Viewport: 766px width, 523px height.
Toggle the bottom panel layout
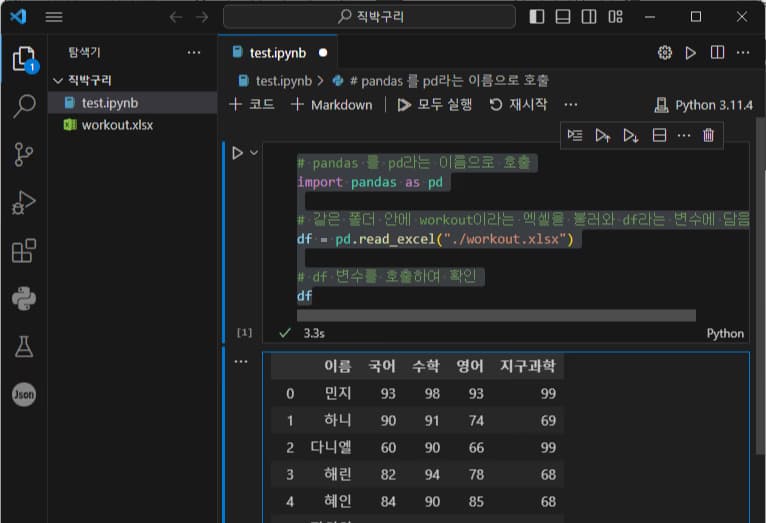pos(563,17)
